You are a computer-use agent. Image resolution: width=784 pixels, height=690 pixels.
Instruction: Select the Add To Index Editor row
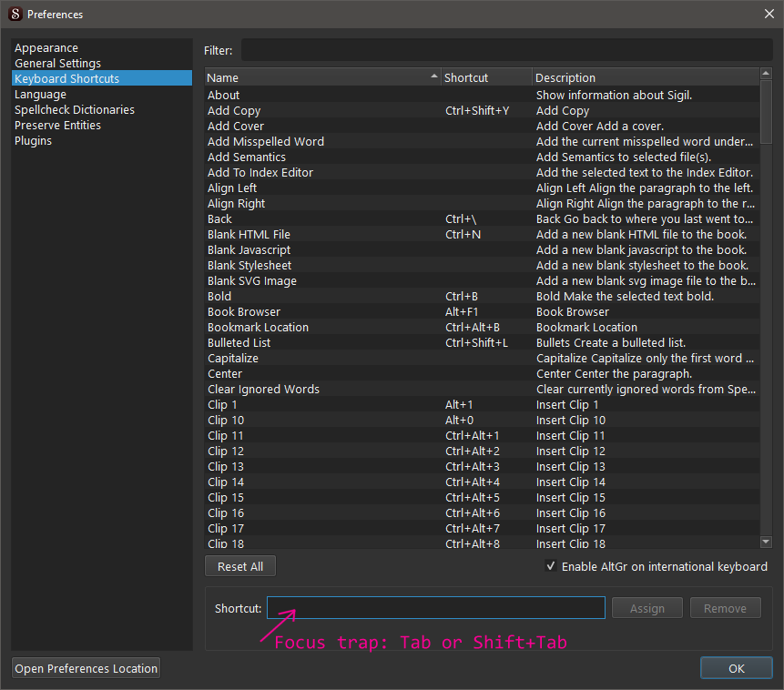pyautogui.click(x=482, y=173)
